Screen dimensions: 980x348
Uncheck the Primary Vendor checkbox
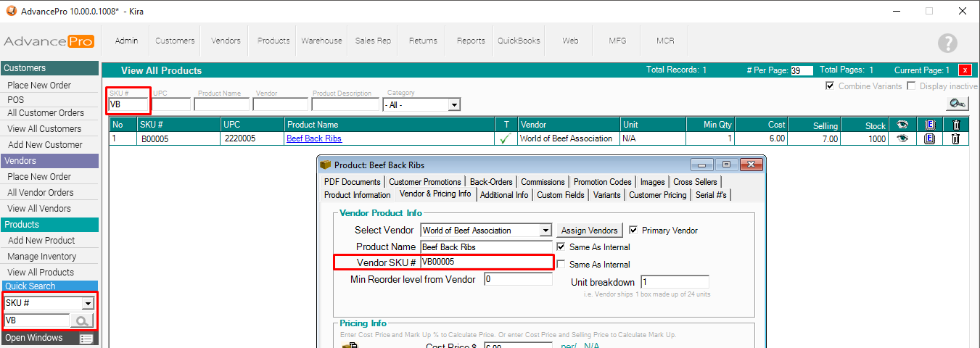[633, 231]
